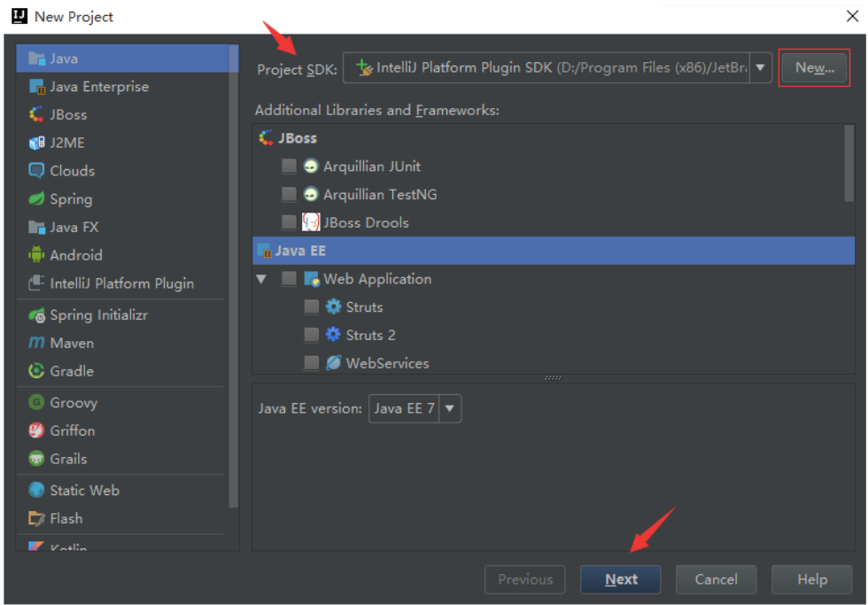This screenshot has height=605, width=868.
Task: Click the WebServices icon
Action: pos(333,362)
